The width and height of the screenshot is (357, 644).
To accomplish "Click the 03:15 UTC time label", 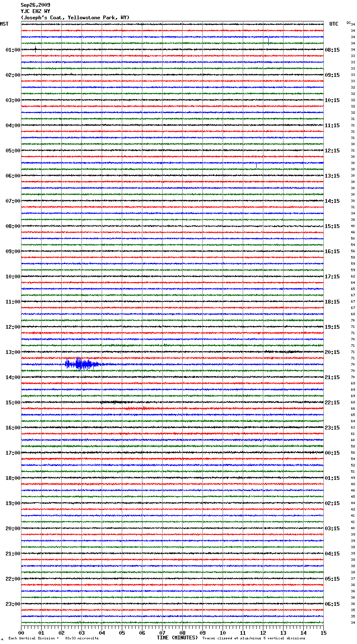I will [332, 529].
